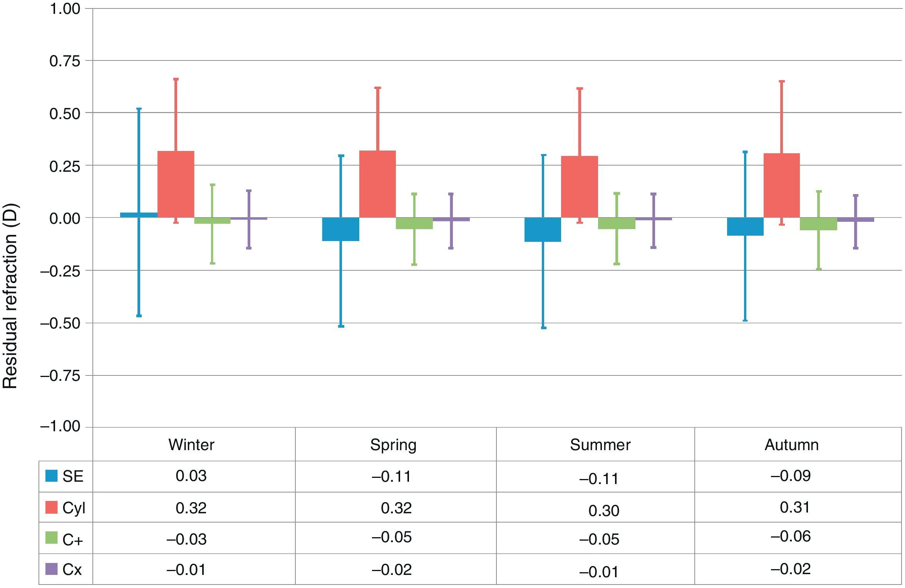The image size is (905, 588).
Task: Select the Autumn column header
Action: point(791,445)
